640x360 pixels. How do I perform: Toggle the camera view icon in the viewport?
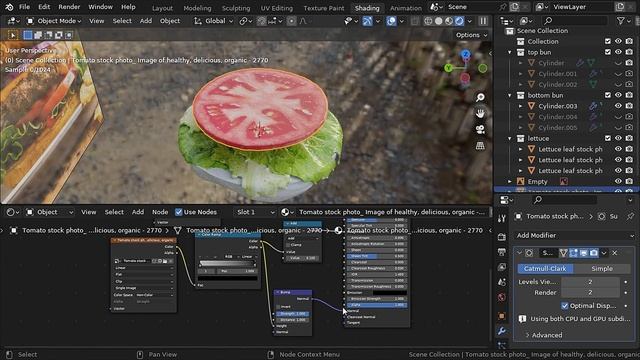click(480, 129)
